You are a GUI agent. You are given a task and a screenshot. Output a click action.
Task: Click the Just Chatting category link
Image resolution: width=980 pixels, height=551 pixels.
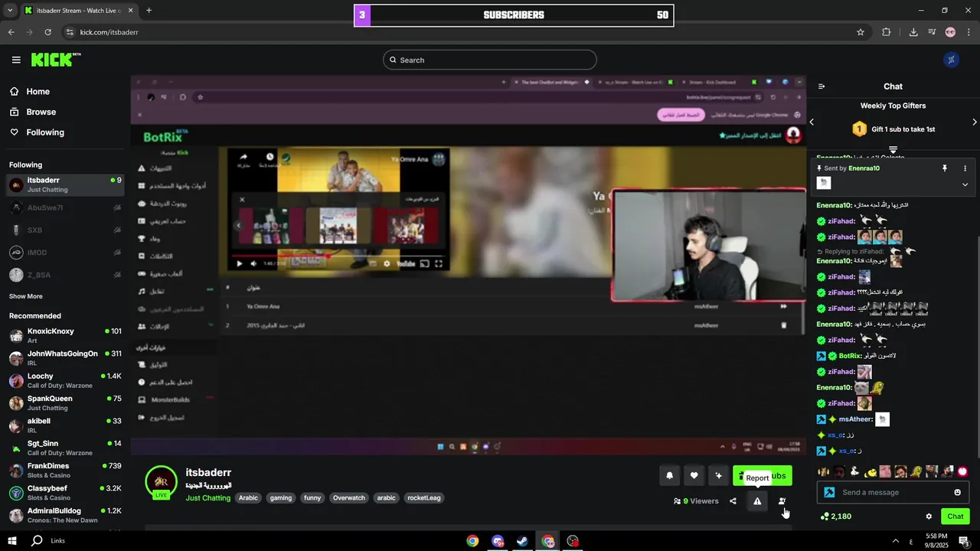tap(207, 498)
